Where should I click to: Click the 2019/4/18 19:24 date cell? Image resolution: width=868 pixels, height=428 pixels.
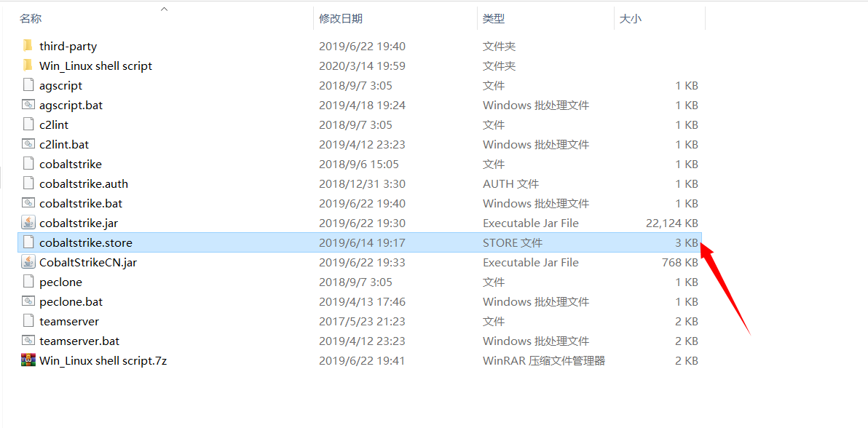[x=362, y=106]
